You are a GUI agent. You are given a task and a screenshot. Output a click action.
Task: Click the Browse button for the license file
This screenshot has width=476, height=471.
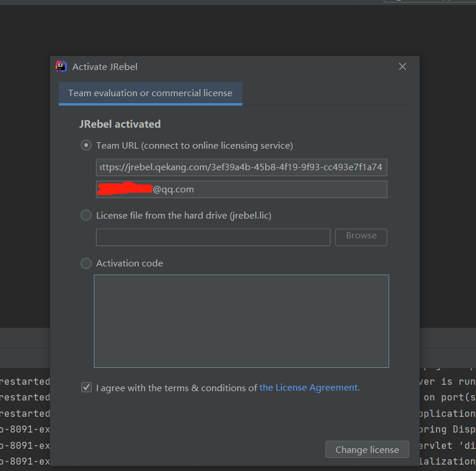[360, 237]
